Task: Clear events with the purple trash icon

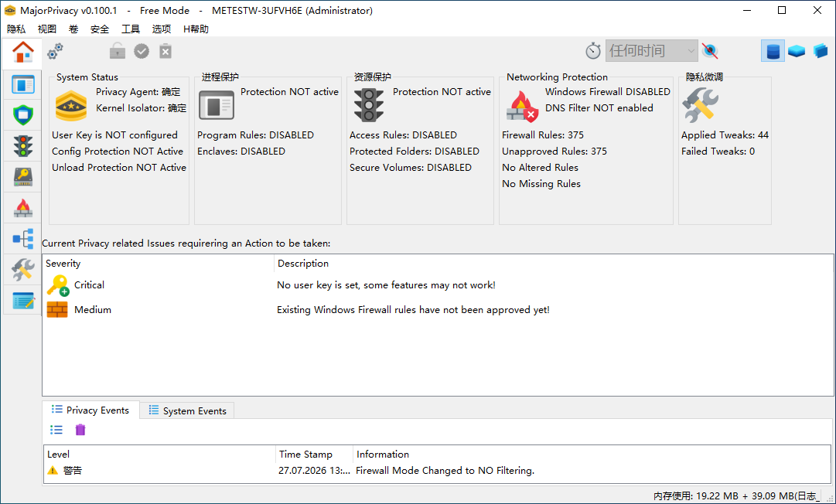Action: (80, 430)
